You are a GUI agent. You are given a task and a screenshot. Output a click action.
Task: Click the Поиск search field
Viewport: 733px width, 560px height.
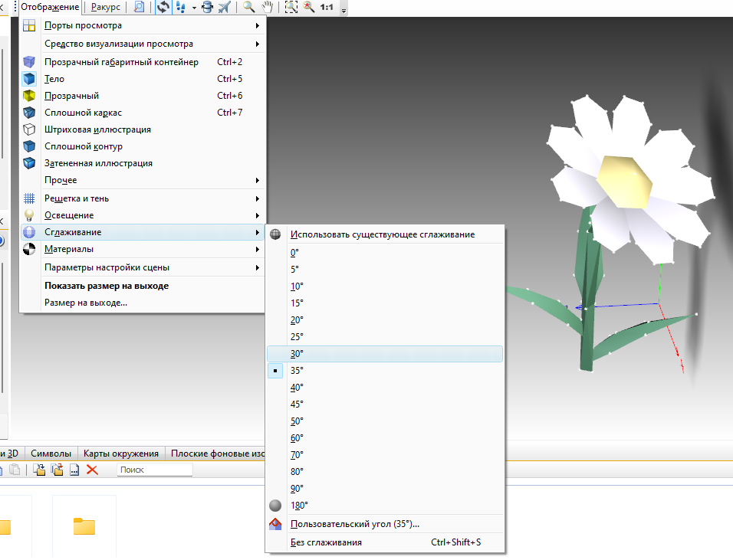[155, 470]
